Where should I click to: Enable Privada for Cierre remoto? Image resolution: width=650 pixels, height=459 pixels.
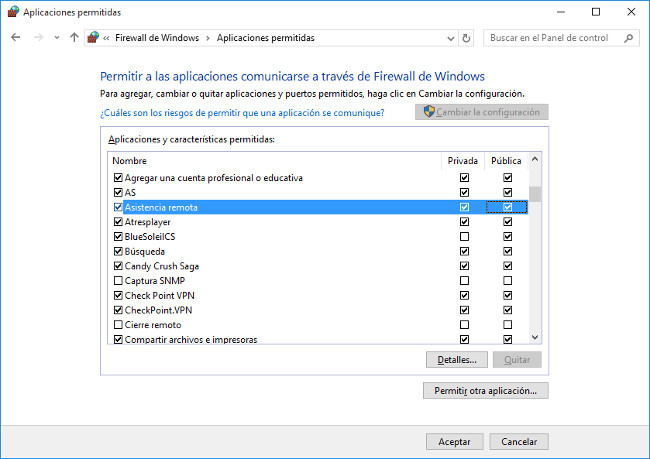pos(464,325)
